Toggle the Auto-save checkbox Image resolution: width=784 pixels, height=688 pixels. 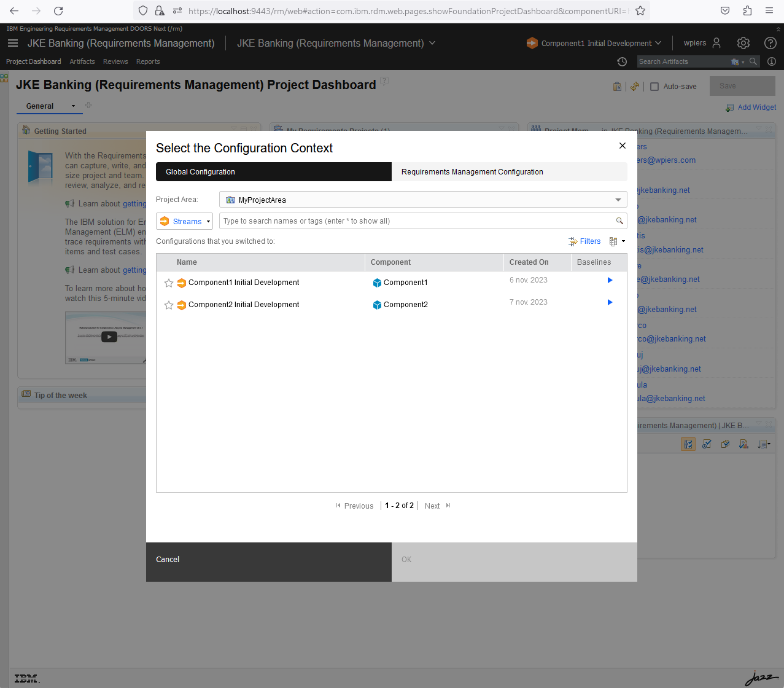coord(654,87)
